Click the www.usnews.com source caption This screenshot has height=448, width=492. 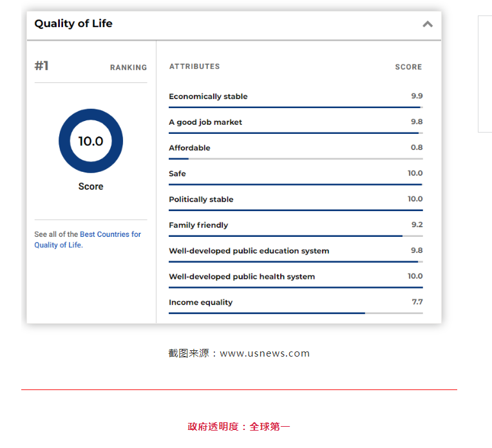pyautogui.click(x=239, y=353)
